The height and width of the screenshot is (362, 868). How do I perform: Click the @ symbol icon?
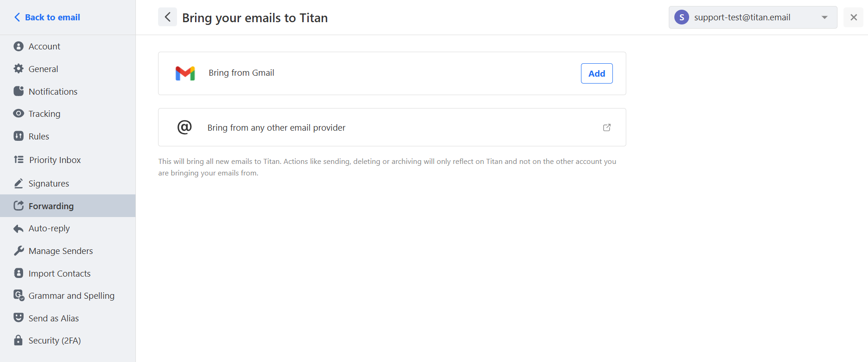tap(184, 127)
